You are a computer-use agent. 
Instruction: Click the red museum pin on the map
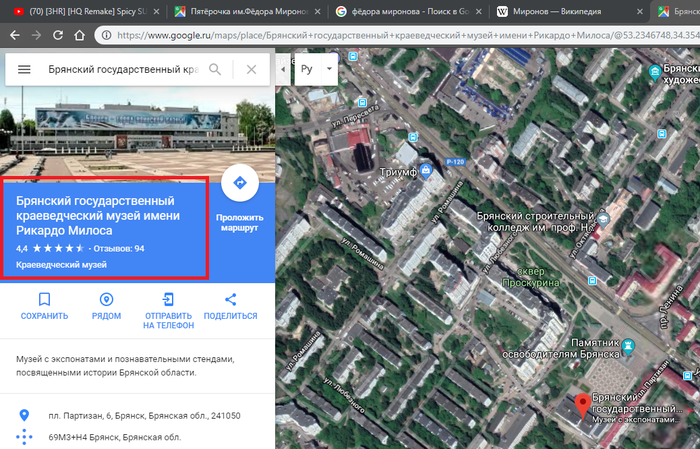[582, 408]
